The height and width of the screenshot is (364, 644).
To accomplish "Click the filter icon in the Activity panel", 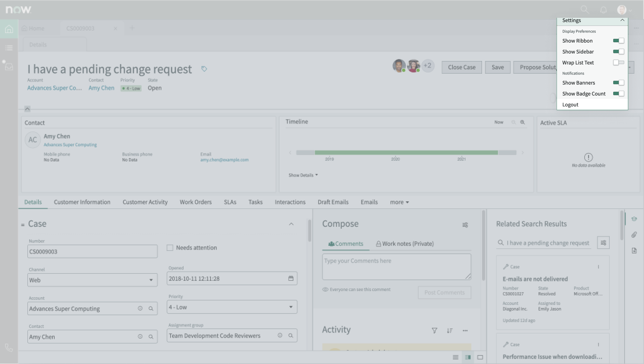I will click(434, 331).
